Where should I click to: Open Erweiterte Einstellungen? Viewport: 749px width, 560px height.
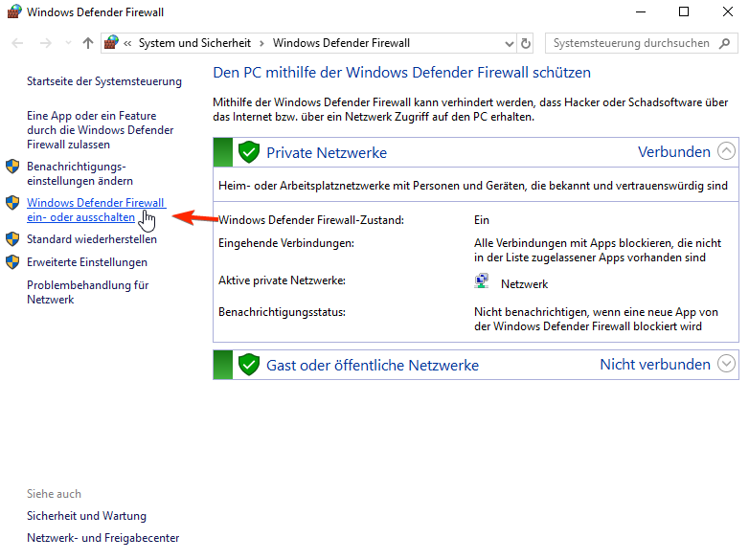87,262
